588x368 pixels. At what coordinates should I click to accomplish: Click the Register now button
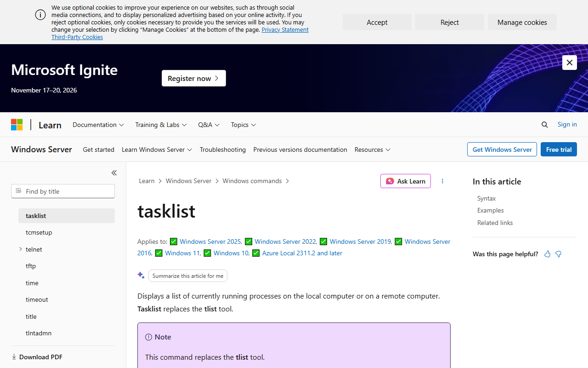[x=194, y=78]
